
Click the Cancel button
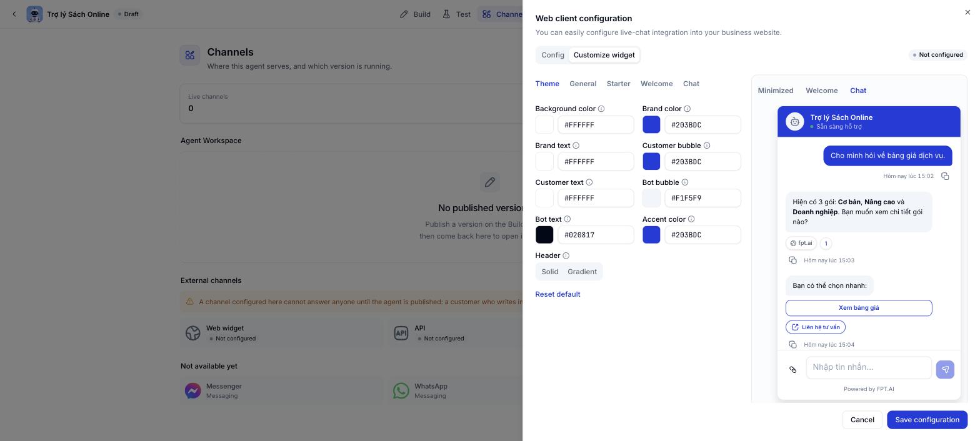(862, 420)
